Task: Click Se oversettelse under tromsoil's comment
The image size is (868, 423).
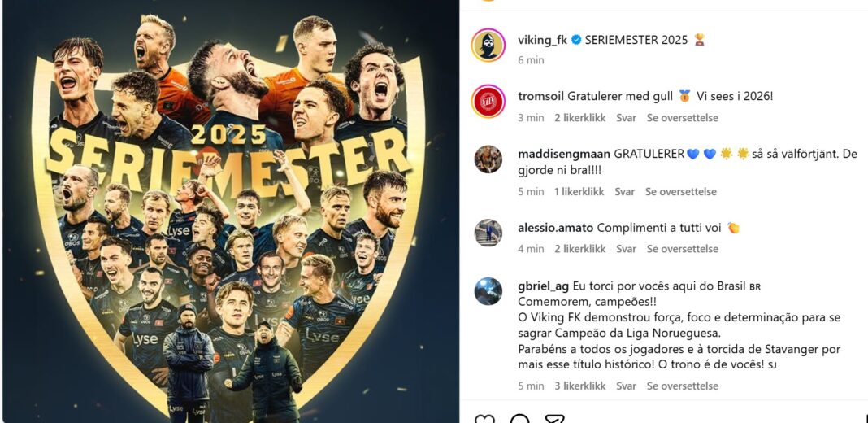Action: point(683,118)
